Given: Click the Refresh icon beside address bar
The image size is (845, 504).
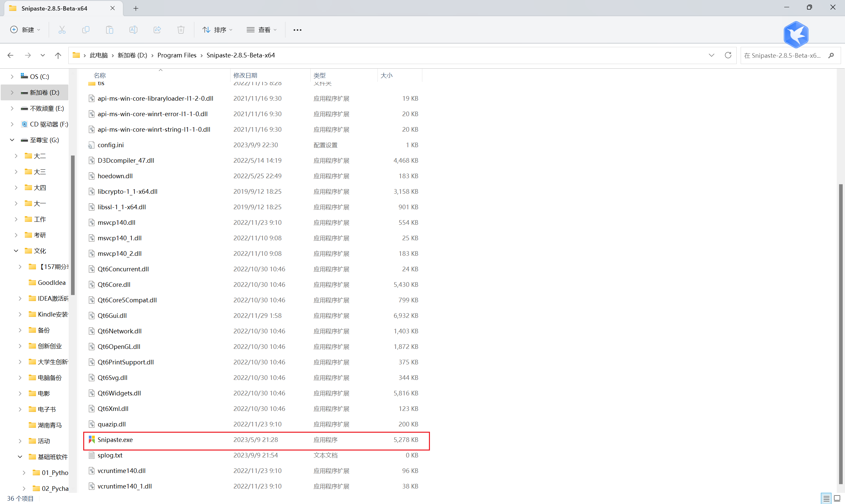Looking at the screenshot, I should click(728, 55).
